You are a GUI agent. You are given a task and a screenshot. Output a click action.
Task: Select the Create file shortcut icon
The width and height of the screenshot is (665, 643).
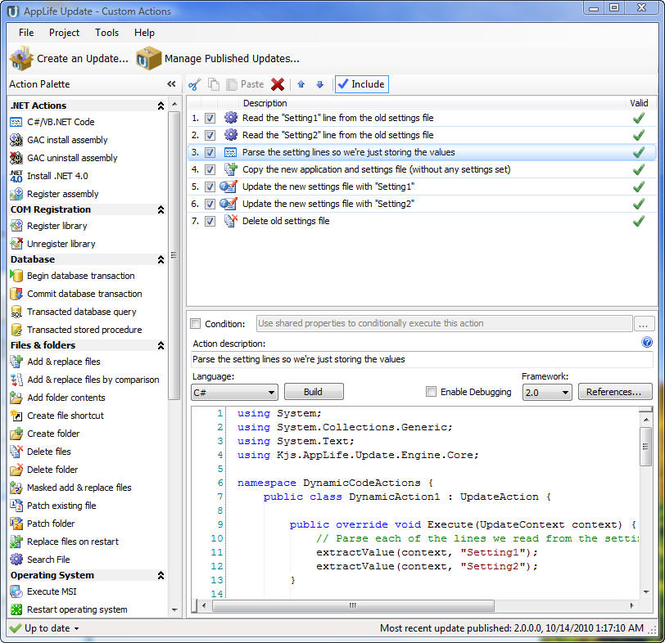[x=16, y=416]
